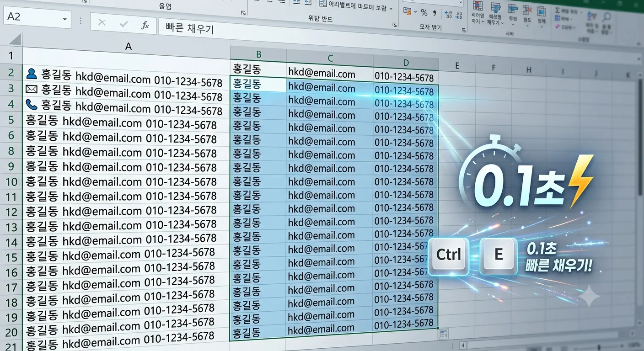Select the bottom 홍길동 cell in column B
644x351 pixels.
(258, 332)
